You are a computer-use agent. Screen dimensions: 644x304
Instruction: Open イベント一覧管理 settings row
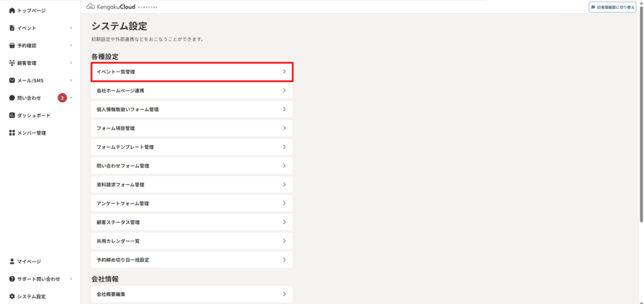pyautogui.click(x=192, y=72)
